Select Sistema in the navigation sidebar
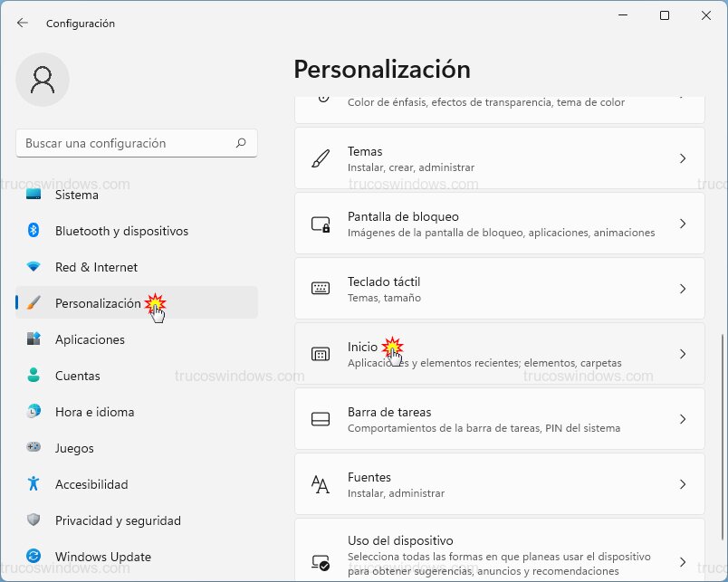The width and height of the screenshot is (728, 582). pos(77,195)
